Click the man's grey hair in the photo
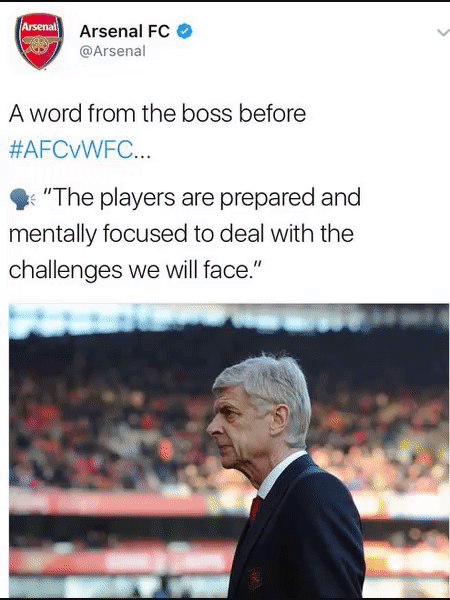This screenshot has width=450, height=600. point(268,383)
